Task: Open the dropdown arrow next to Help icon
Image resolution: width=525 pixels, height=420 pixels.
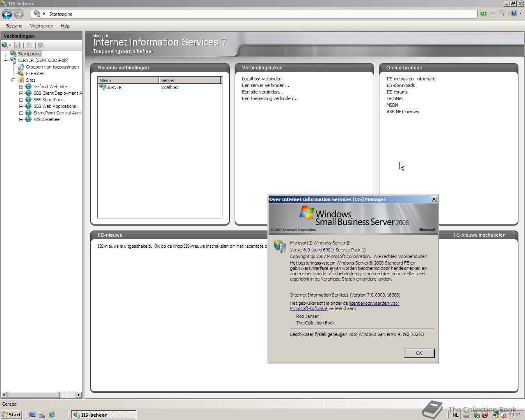Action: (x=520, y=14)
